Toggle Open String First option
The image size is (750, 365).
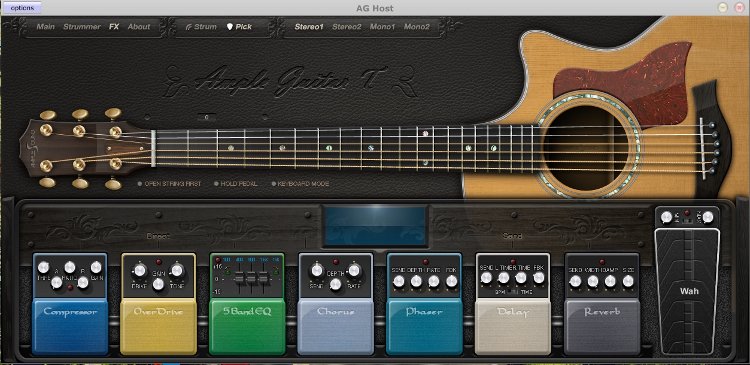169,184
